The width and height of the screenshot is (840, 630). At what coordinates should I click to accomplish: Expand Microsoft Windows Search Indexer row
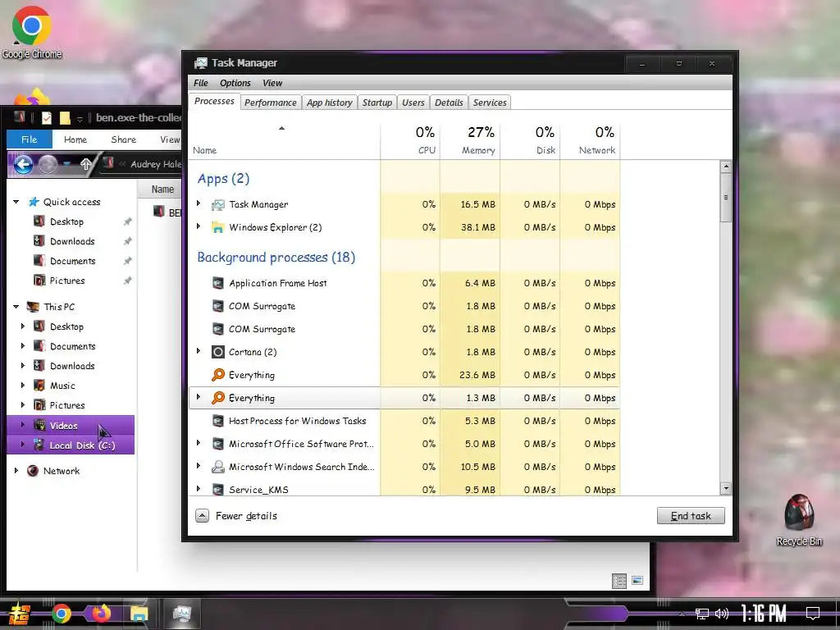[199, 466]
